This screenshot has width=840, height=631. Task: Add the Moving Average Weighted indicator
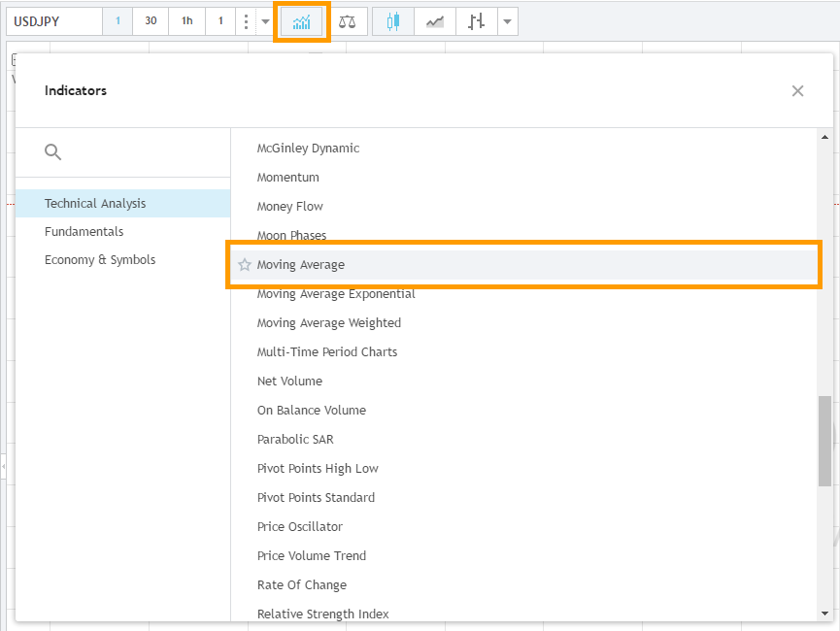pyautogui.click(x=523, y=323)
